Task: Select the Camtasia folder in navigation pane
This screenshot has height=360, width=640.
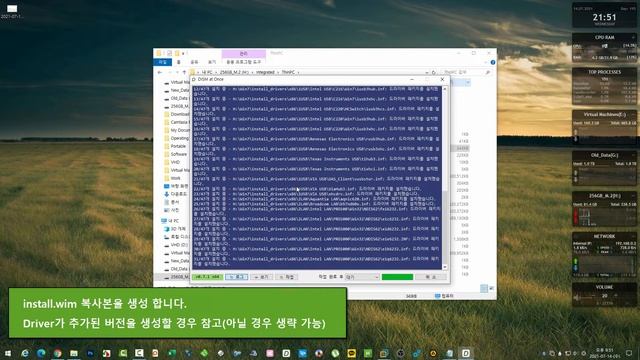Action: pyautogui.click(x=176, y=122)
